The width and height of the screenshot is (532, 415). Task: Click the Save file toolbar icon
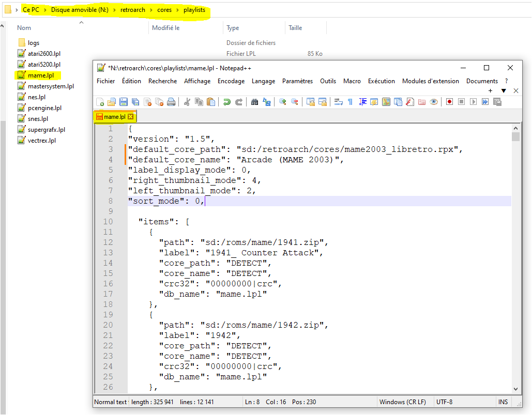pos(124,102)
